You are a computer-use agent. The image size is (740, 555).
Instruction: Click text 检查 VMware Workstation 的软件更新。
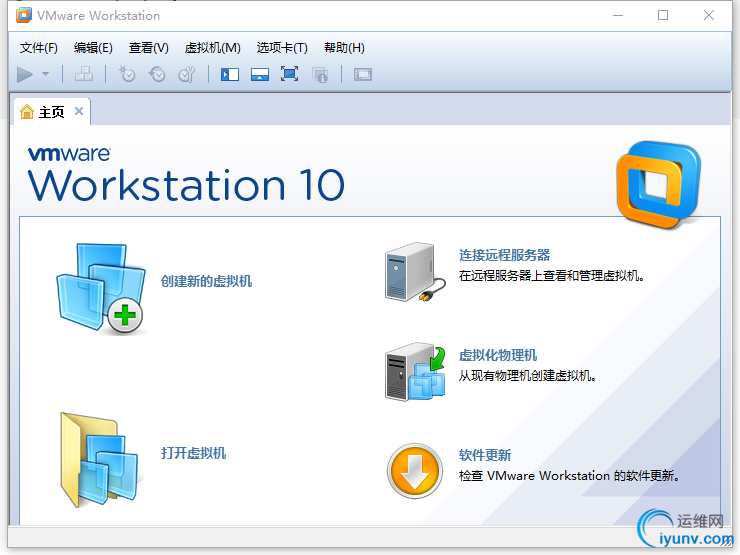coord(570,476)
